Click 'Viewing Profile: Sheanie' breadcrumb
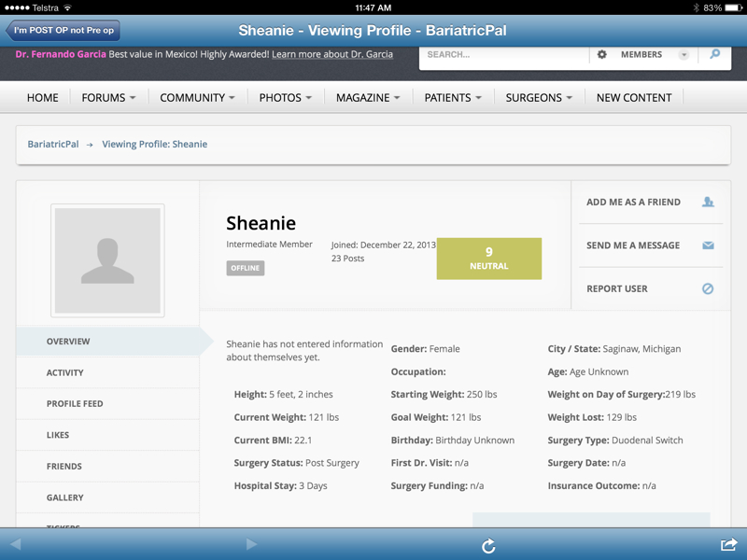 click(154, 145)
